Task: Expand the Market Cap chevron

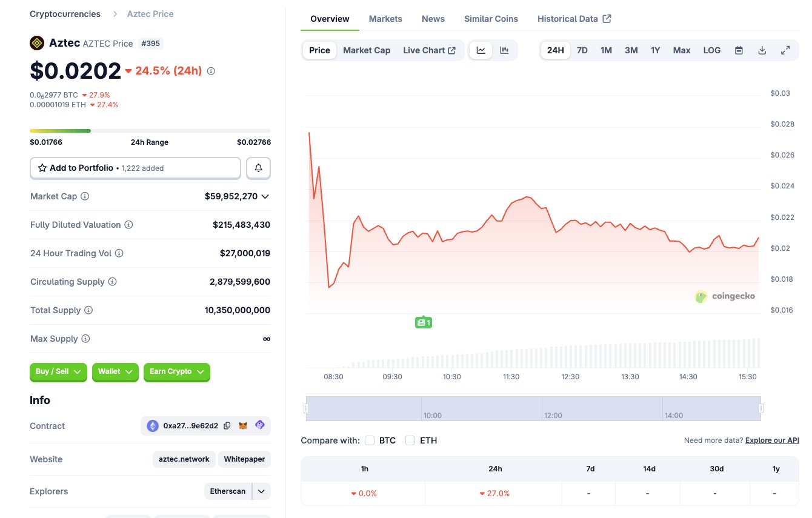Action: (x=265, y=196)
